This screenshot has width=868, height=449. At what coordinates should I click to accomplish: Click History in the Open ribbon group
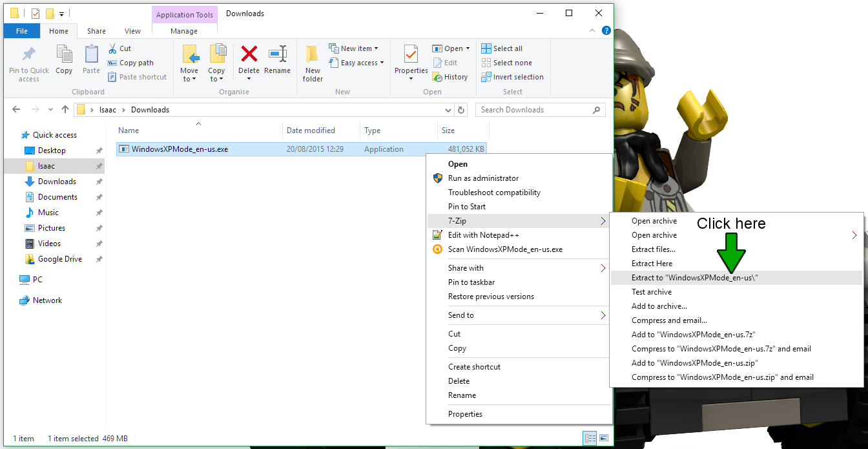pos(449,77)
